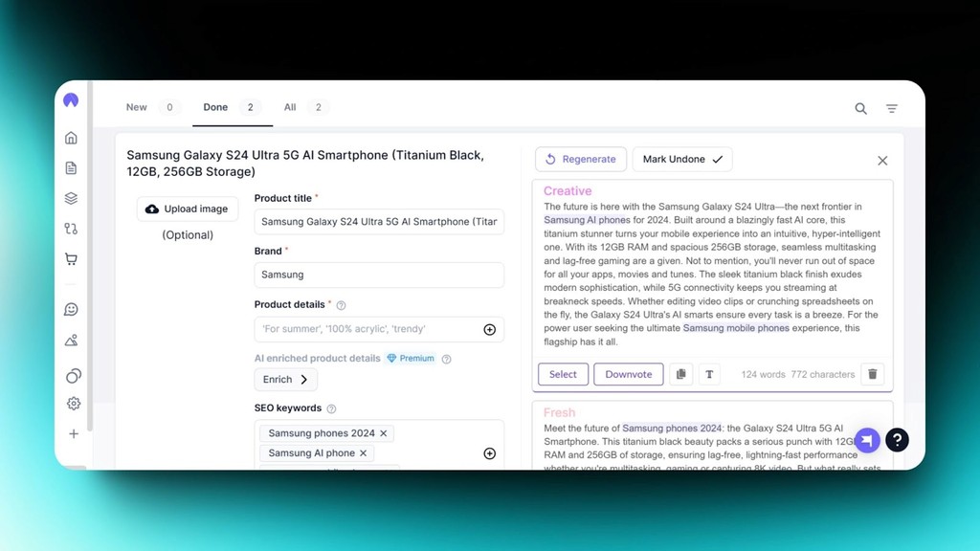Remove the Samsung AI phone keyword tag
This screenshot has height=551, width=980.
click(364, 452)
